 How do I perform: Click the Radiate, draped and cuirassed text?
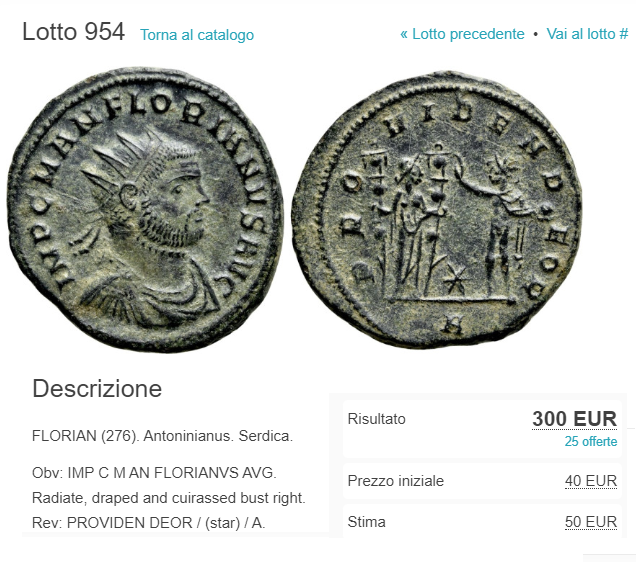point(169,498)
